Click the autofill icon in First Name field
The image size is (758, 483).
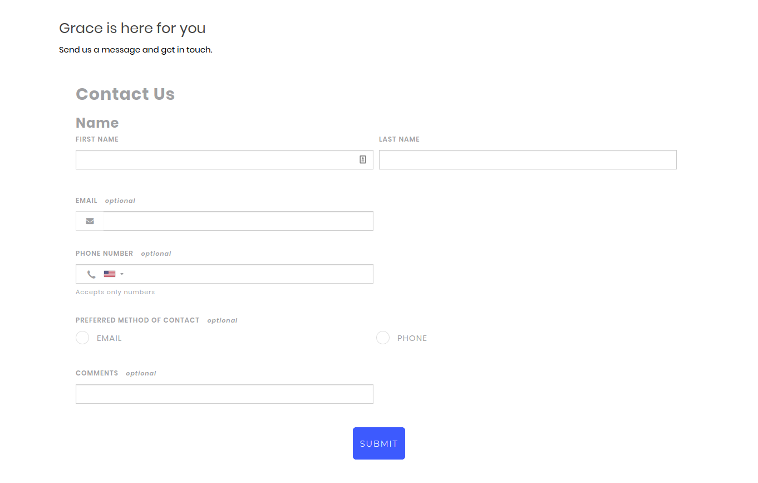pyautogui.click(x=363, y=160)
